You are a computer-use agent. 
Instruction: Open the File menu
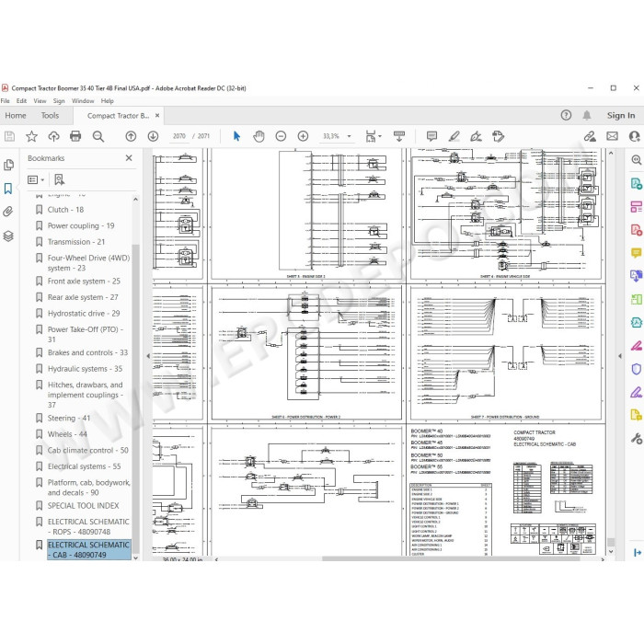click(x=5, y=100)
